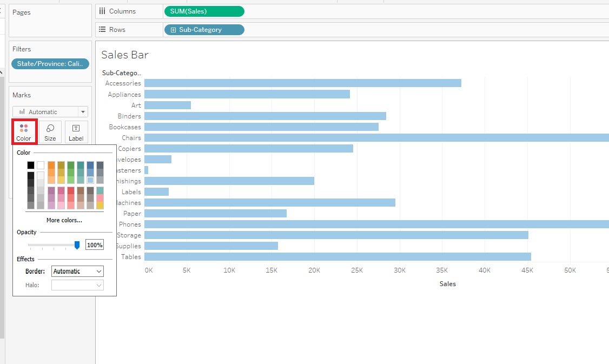Click the Sales axis title
The width and height of the screenshot is (609, 364).
coord(447,284)
